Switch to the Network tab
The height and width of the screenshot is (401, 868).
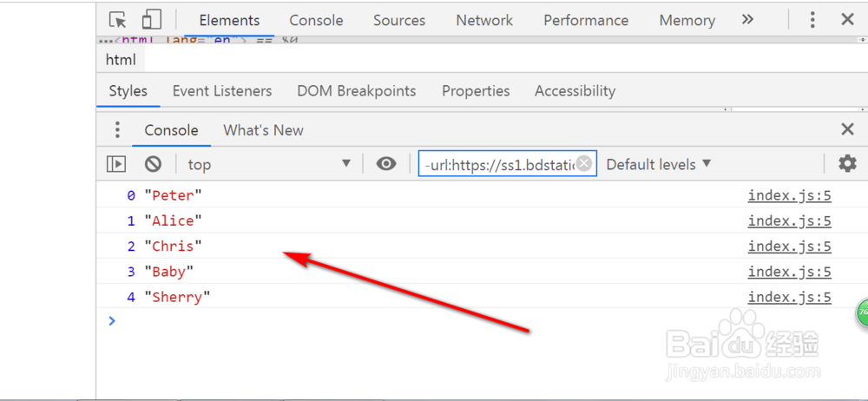tap(484, 20)
